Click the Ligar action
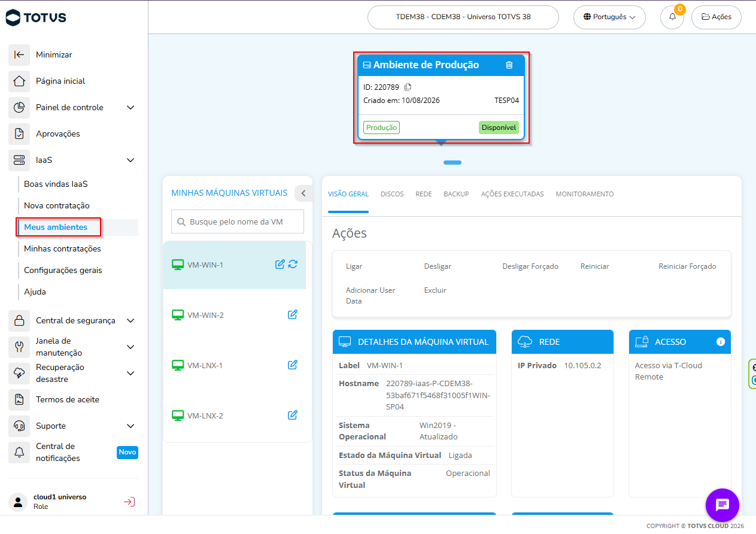Viewport: 756px width, 534px height. pyautogui.click(x=354, y=266)
